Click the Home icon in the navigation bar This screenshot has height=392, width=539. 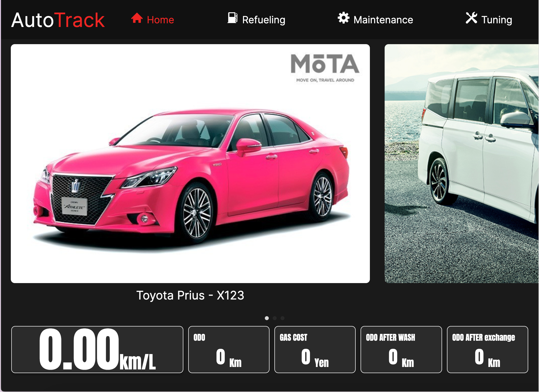137,19
